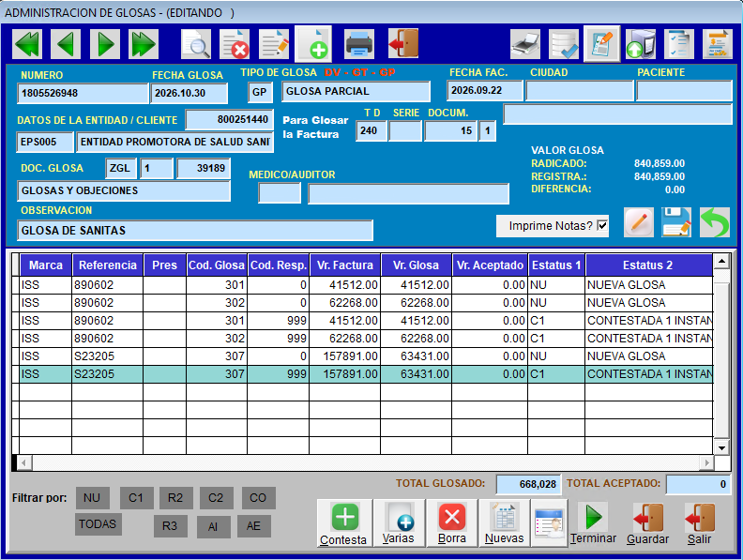
Task: Filter by AE status
Action: [253, 526]
